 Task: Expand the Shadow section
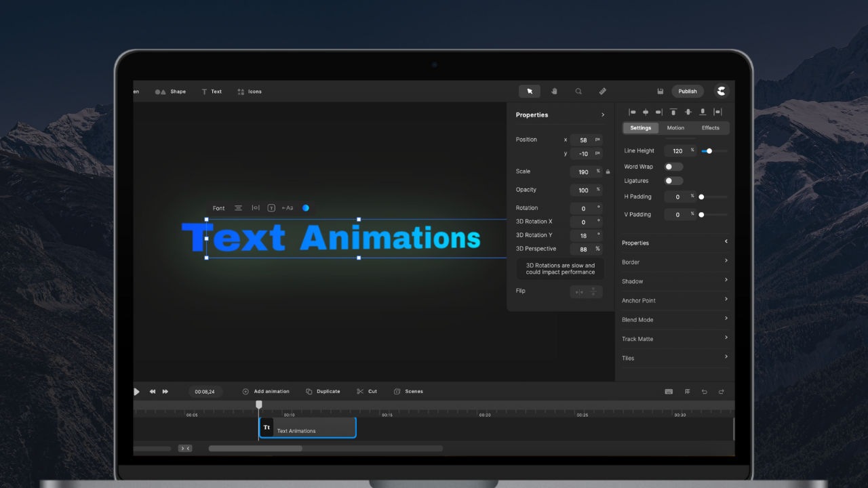click(x=675, y=281)
